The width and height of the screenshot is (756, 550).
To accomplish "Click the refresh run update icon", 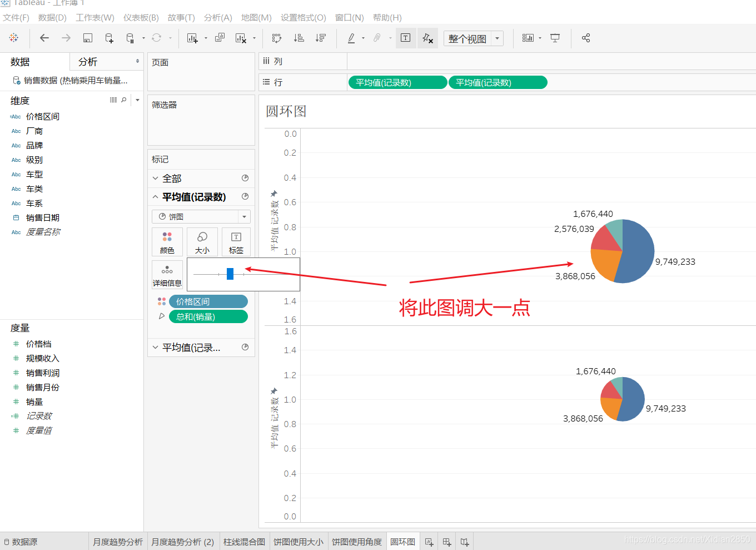I will pos(156,38).
